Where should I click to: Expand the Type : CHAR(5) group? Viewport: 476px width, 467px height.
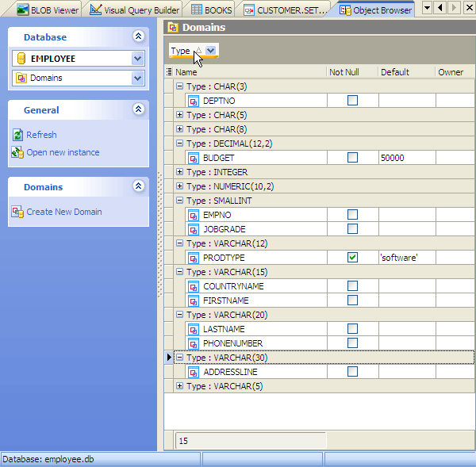point(180,115)
